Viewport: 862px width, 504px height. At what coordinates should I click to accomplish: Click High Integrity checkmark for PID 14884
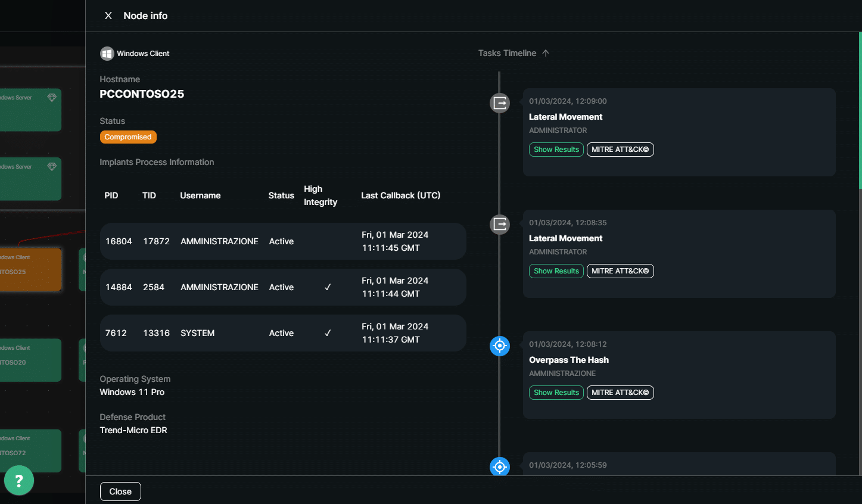tap(328, 287)
